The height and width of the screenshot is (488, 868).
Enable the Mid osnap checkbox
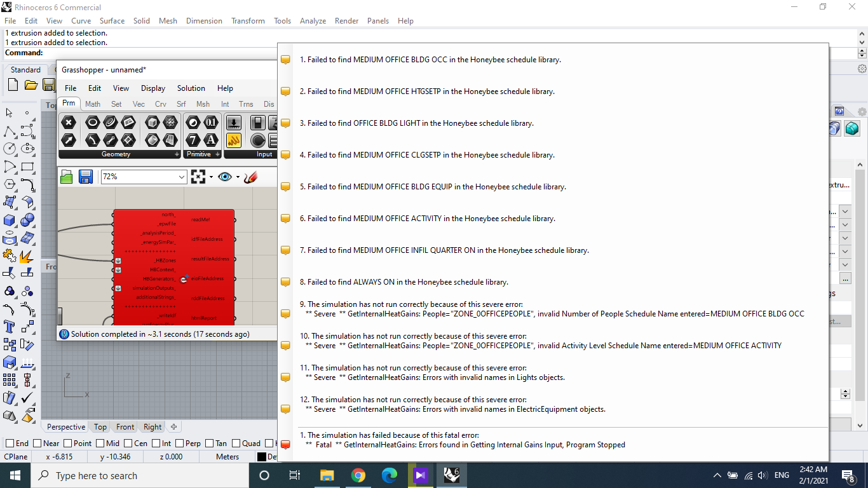click(x=100, y=444)
